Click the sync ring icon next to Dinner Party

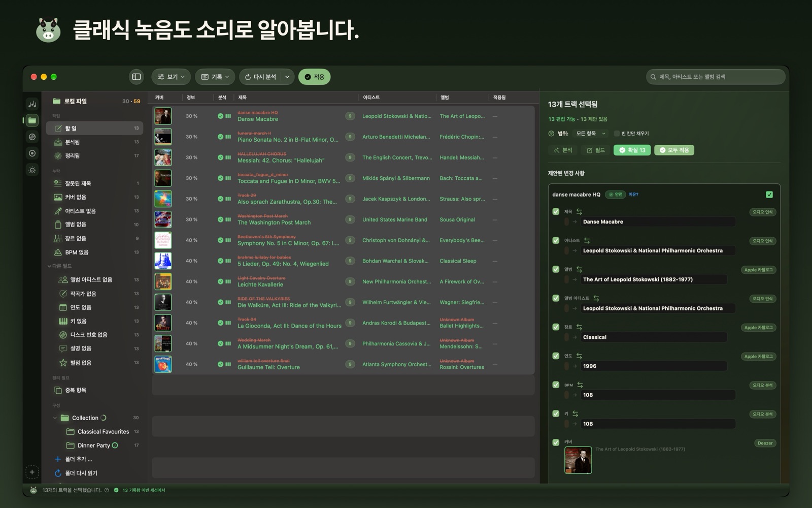(115, 446)
